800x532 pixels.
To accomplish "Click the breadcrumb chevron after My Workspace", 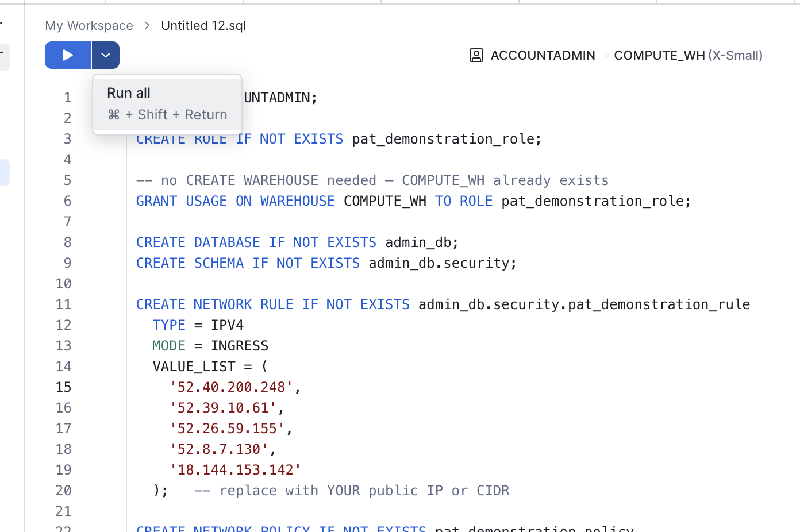I will (x=147, y=25).
